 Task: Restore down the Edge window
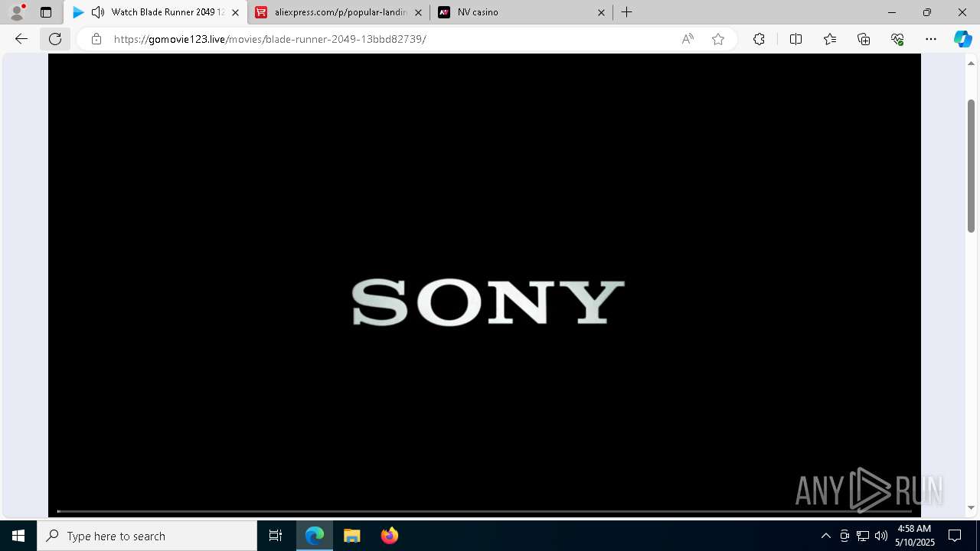point(927,12)
